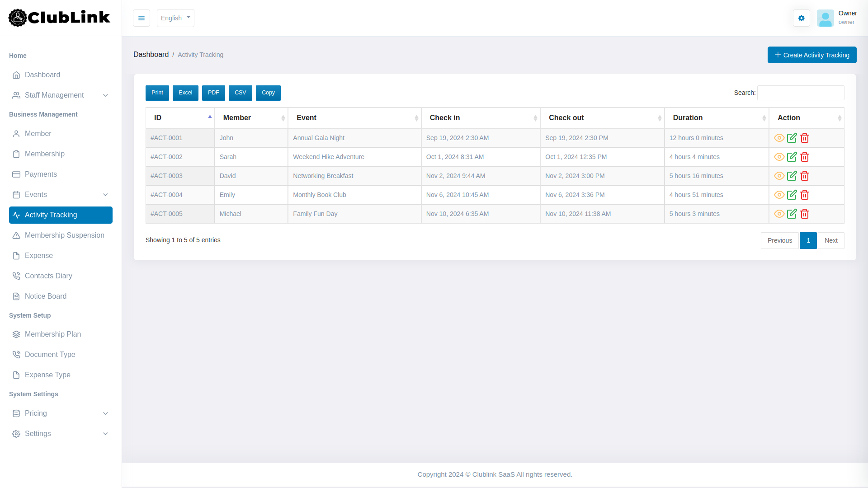
Task: Click edit icon for Networking Breakfast row
Action: 792,176
